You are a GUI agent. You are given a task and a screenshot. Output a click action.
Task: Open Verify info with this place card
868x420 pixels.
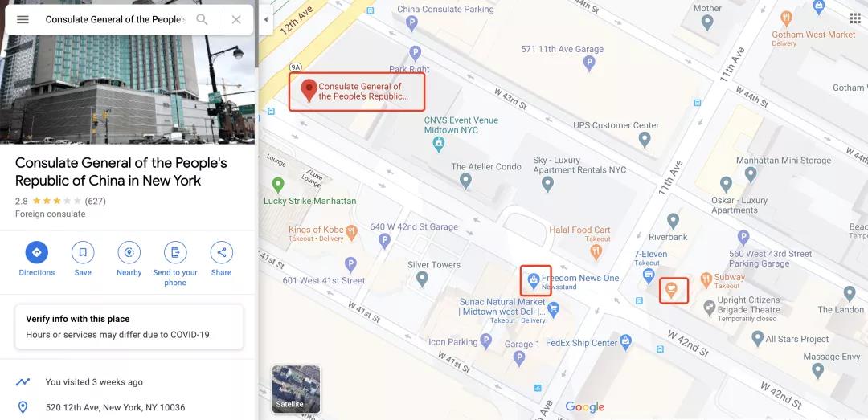[129, 327]
